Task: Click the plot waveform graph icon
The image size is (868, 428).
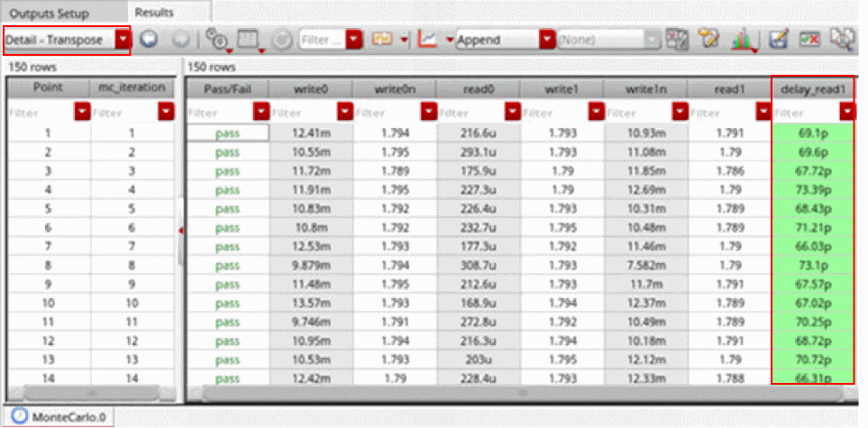Action: pos(427,40)
